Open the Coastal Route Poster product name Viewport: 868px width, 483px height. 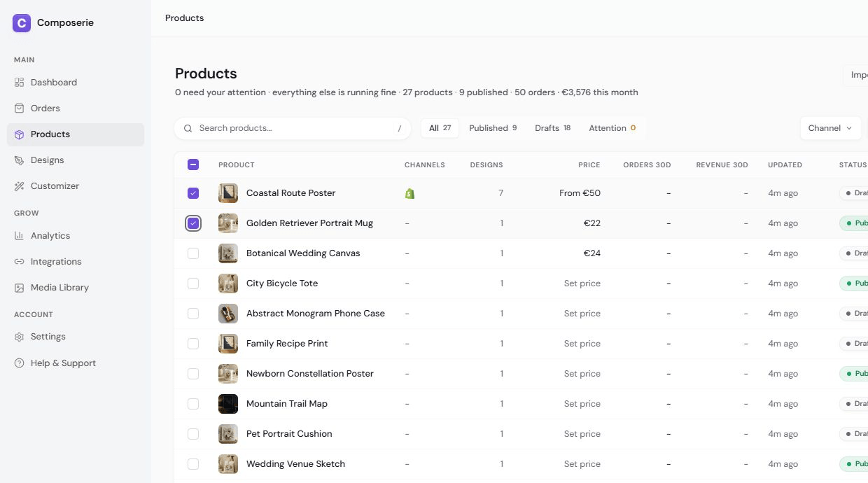[x=291, y=193]
